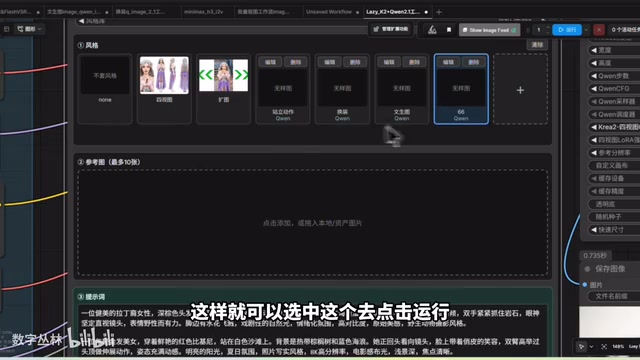Click 删除 on the 换装 card
This screenshot has width=640, height=360.
[x=355, y=62]
